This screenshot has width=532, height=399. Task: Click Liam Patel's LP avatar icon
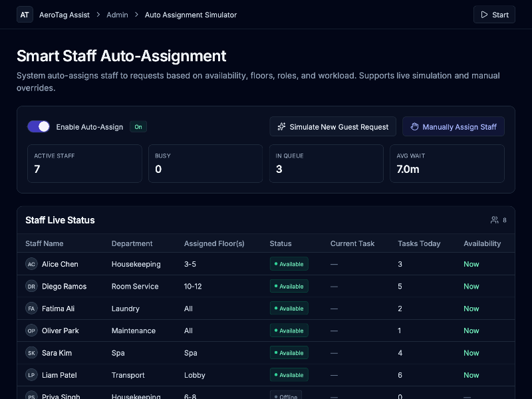coord(31,375)
